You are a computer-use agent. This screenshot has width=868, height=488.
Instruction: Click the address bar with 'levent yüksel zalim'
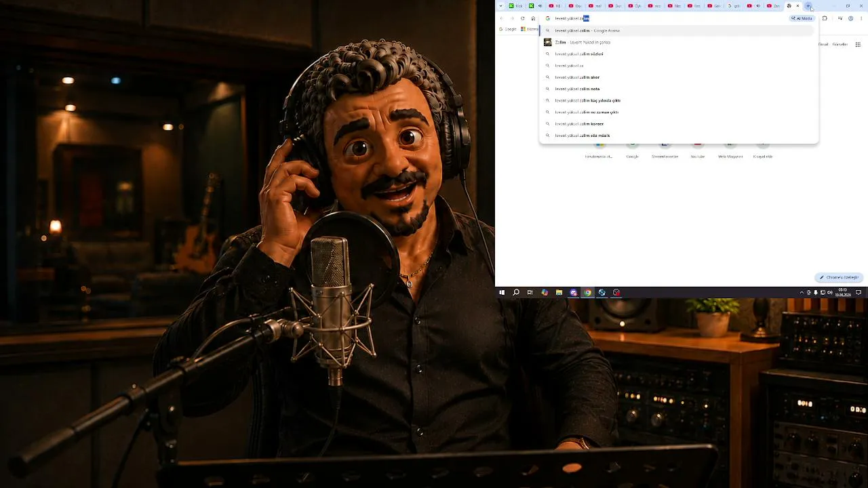pyautogui.click(x=665, y=18)
